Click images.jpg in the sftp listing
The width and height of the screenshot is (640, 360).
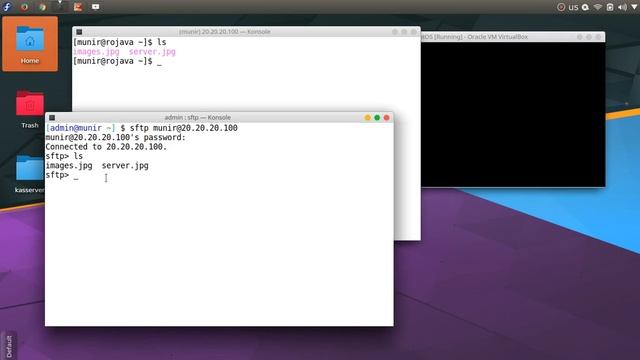click(x=69, y=166)
